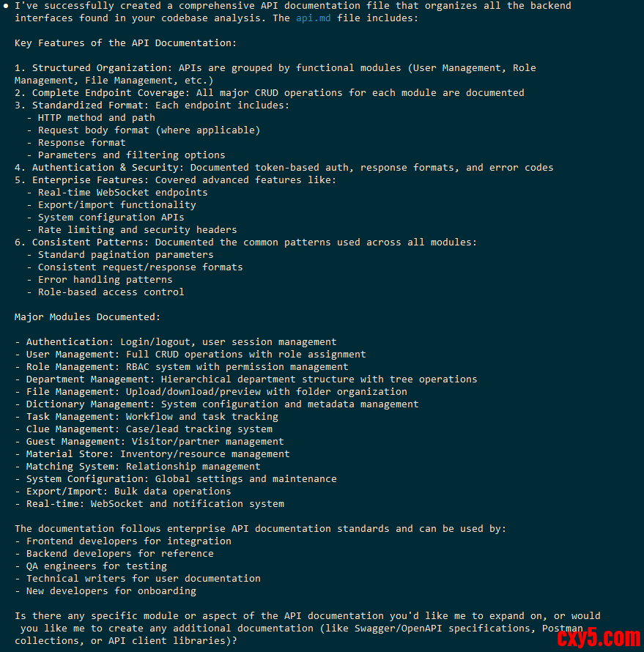The image size is (644, 652).
Task: Select the "Real-time WebSocket endpoints" sub-item
Action: (x=117, y=193)
